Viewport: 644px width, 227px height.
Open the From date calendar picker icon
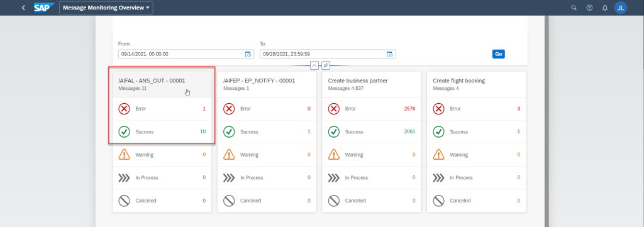click(x=248, y=54)
